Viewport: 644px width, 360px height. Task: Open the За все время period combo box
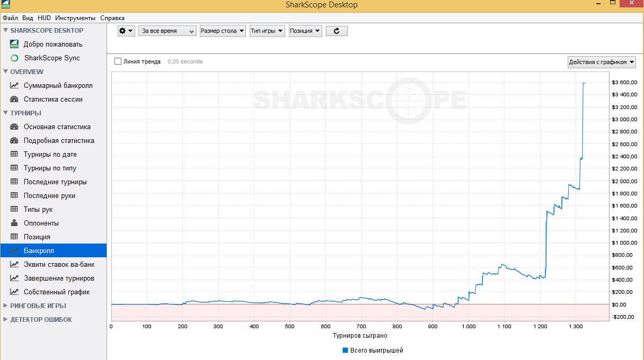coord(167,31)
